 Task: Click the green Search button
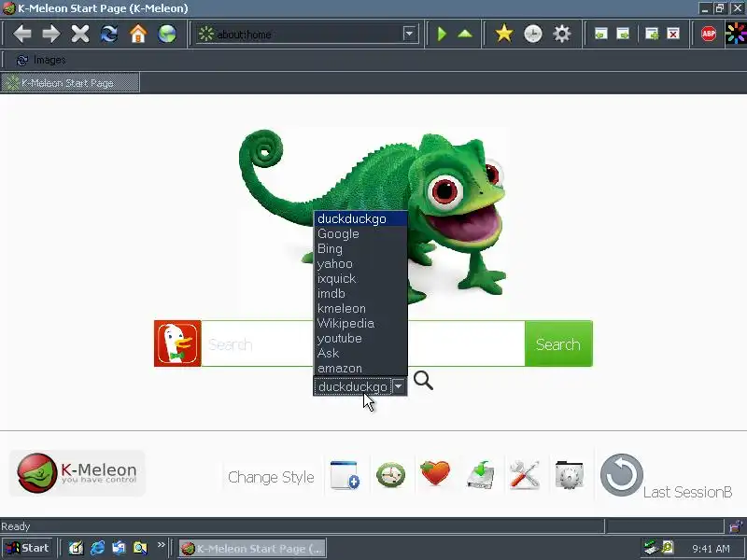coord(558,343)
